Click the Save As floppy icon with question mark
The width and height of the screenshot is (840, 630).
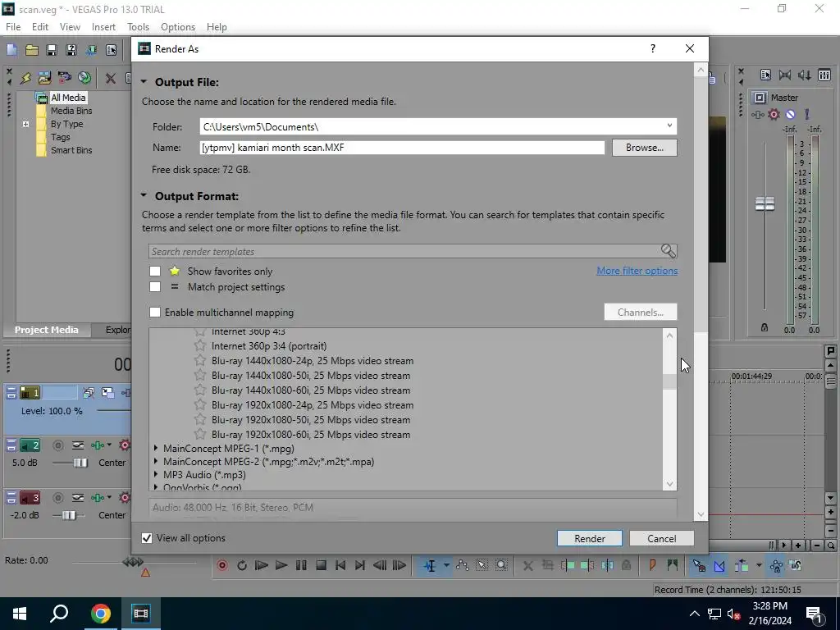71,50
